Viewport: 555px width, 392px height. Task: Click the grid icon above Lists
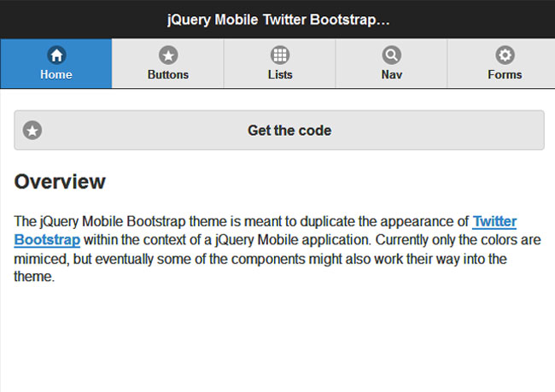coord(280,56)
